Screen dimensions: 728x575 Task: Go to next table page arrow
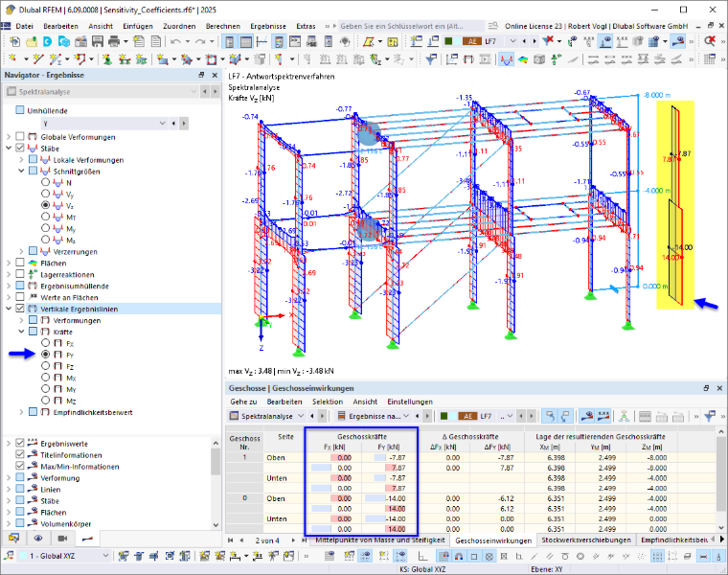click(x=293, y=540)
